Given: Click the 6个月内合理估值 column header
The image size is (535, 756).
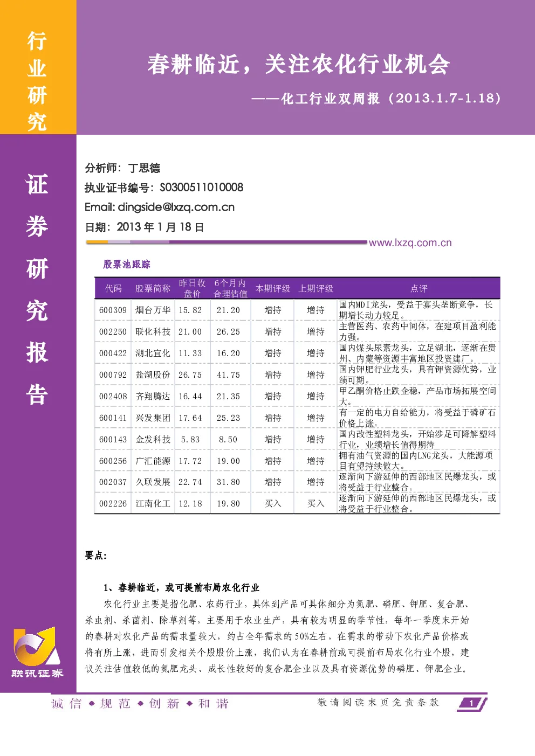Looking at the screenshot, I should point(230,288).
